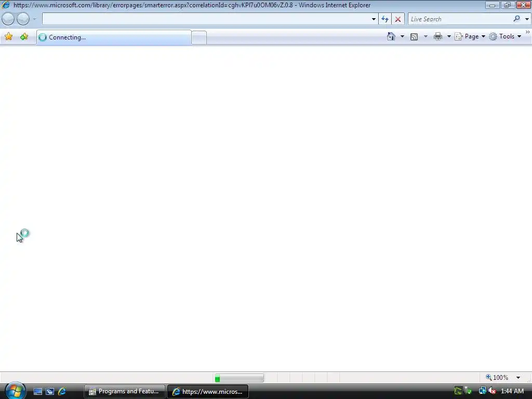The image size is (532, 399).
Task: Click the Show Desktop quick launch icon
Action: [x=37, y=392]
